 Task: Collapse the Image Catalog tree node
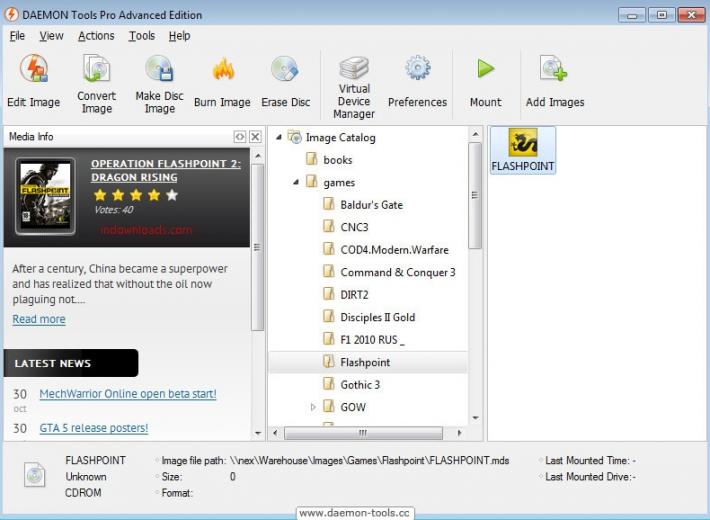coord(279,137)
